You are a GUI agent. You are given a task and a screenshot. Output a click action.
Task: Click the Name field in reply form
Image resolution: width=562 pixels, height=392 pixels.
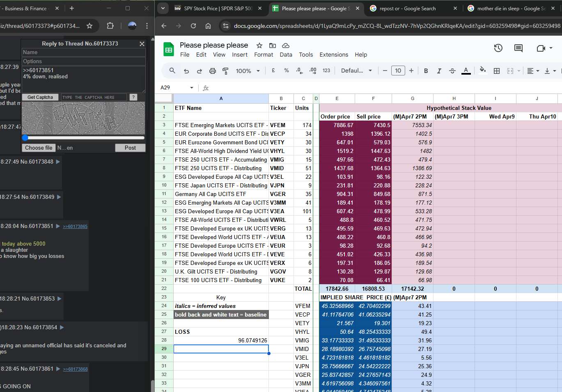(83, 52)
